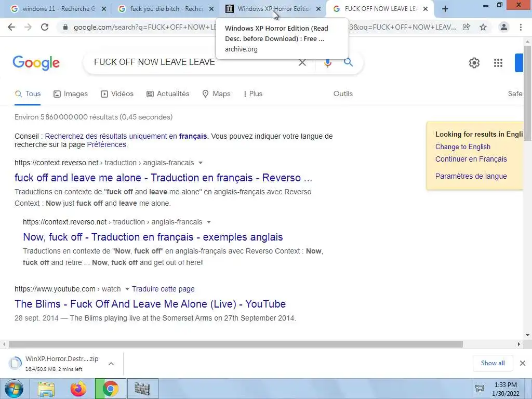Viewport: 532px width, 399px height.
Task: Click Traduire cette page link
Action: [163, 289]
